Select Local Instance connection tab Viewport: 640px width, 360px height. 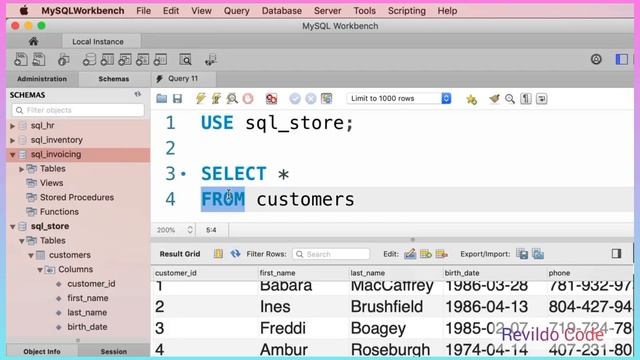pos(98,42)
